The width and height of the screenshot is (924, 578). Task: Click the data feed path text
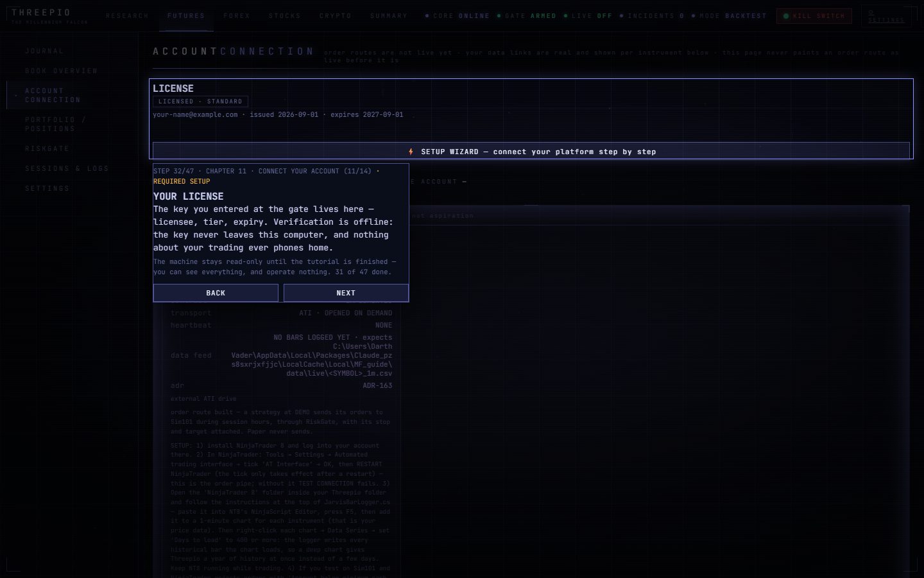point(312,355)
